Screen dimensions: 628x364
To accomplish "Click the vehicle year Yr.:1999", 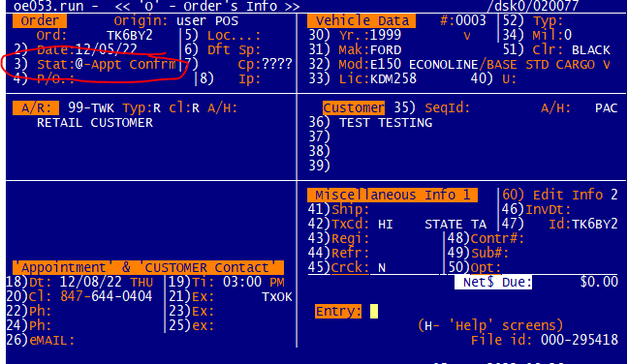I will click(370, 36).
